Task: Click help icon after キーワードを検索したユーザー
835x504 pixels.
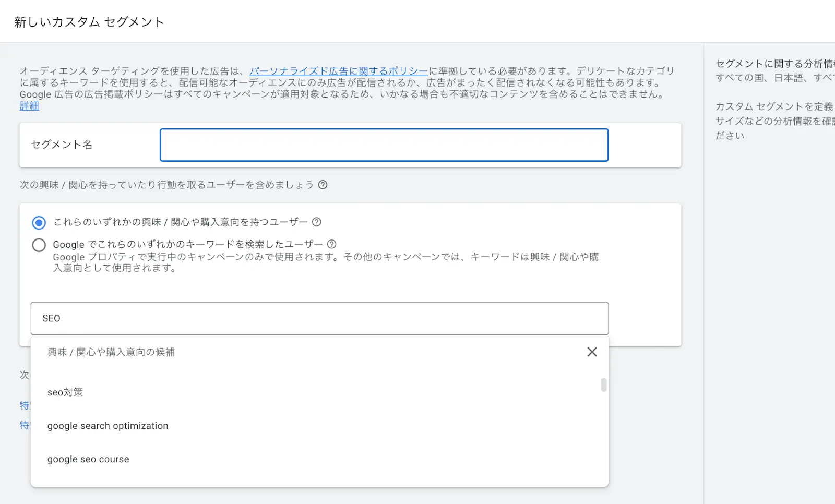Action: (331, 244)
